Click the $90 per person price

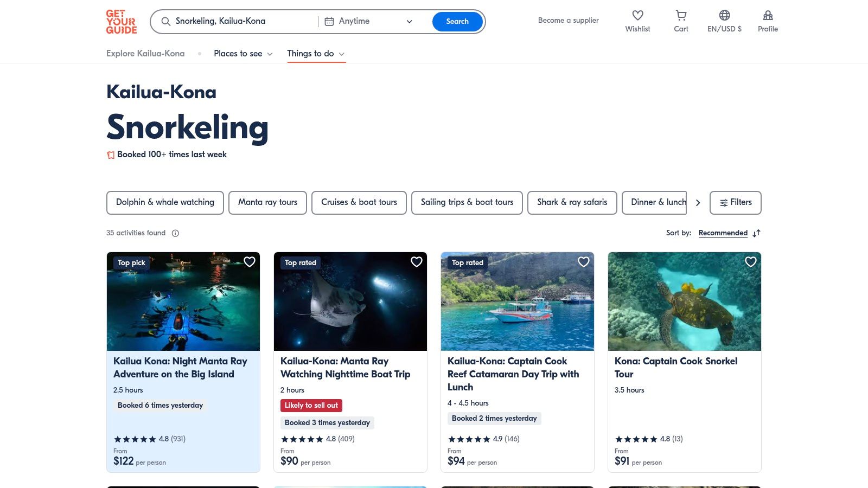[x=305, y=461]
